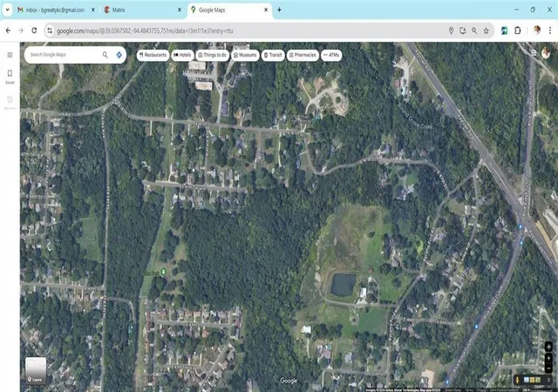Screen dimensions: 558x392
Task: Close the Matrix tab
Action: (180, 10)
